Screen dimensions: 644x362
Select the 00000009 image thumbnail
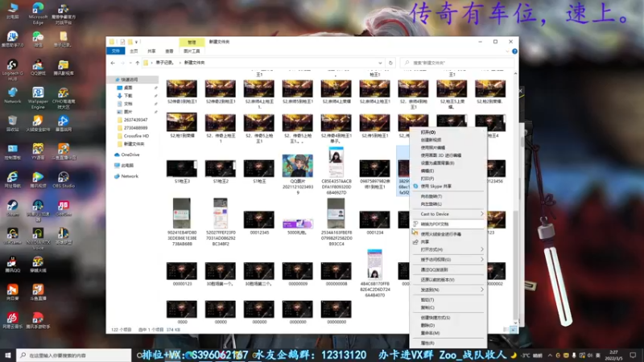[x=298, y=271]
